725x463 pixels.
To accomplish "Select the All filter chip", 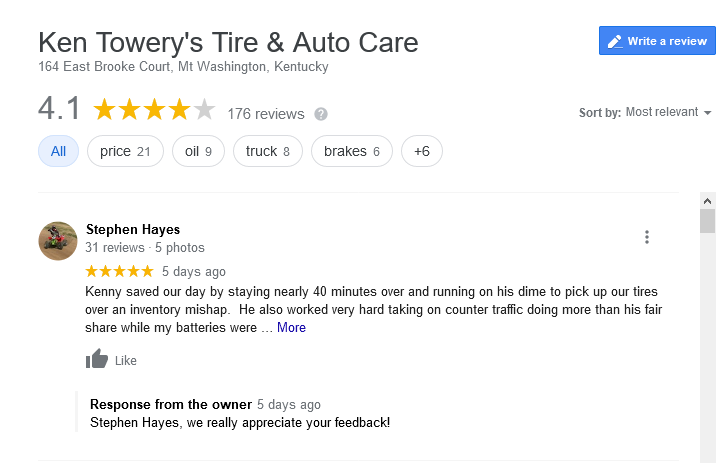I will pos(58,151).
